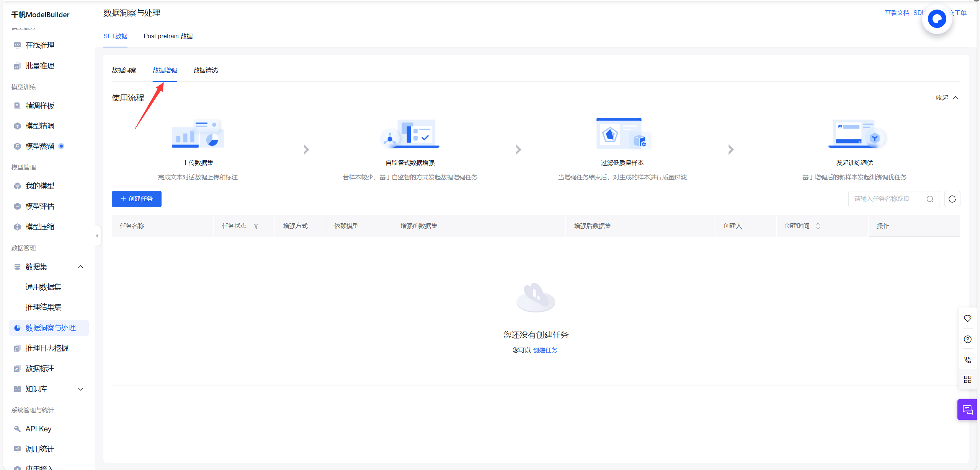Click the refresh icon beside search box
The image size is (980, 470).
tap(952, 199)
